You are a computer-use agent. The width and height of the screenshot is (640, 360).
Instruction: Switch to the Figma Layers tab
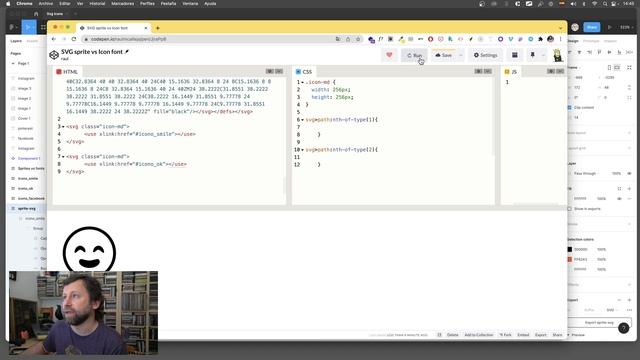click(x=16, y=41)
